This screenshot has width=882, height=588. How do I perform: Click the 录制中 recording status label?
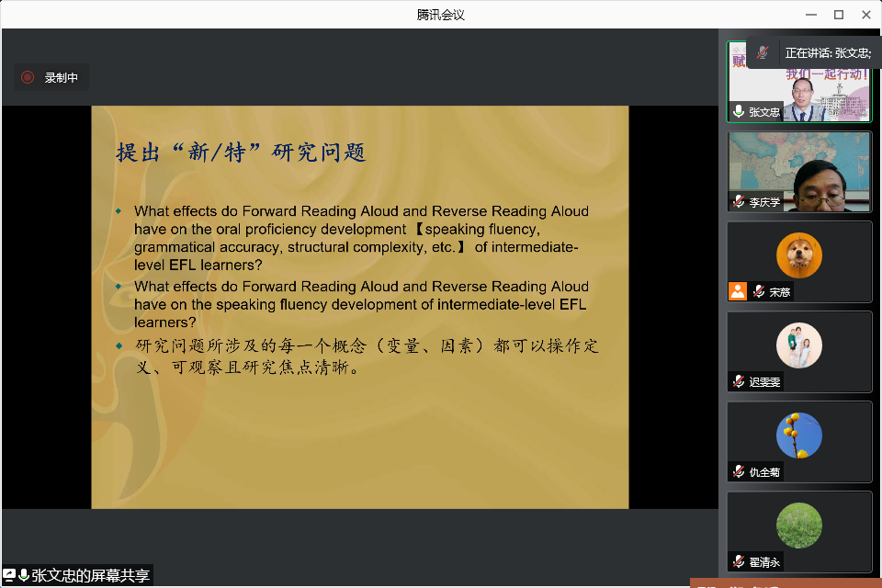click(x=62, y=78)
